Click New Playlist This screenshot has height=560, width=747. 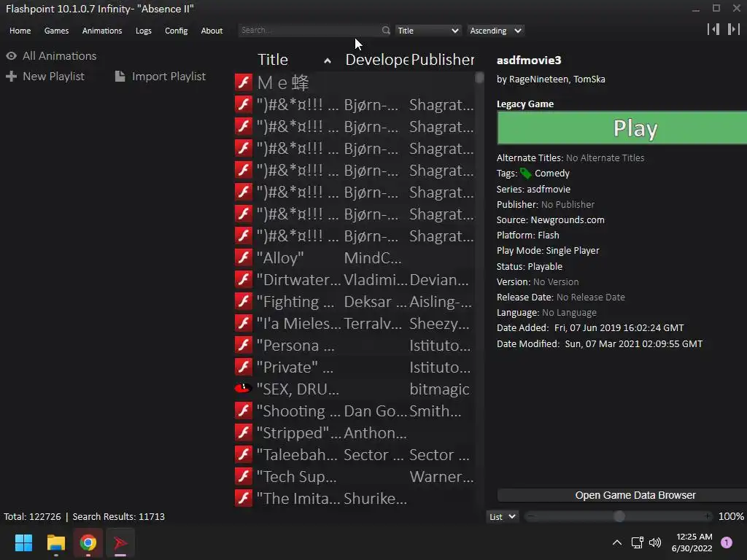point(53,76)
